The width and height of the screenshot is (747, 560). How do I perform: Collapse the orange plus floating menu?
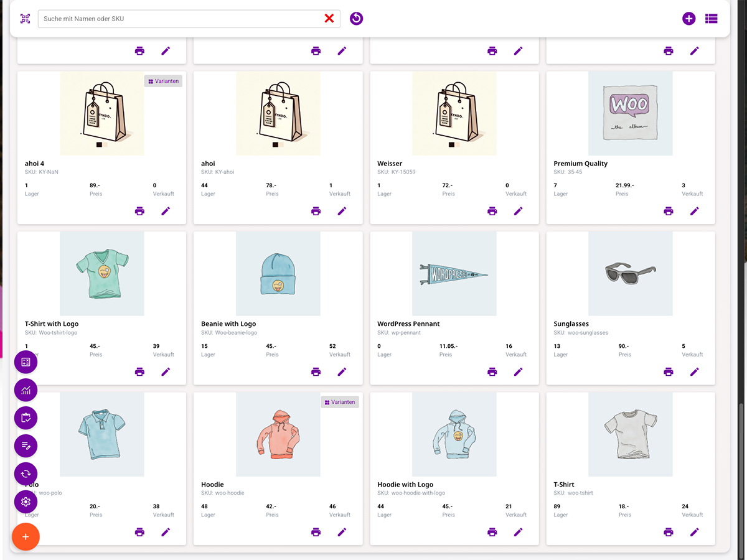click(x=26, y=536)
